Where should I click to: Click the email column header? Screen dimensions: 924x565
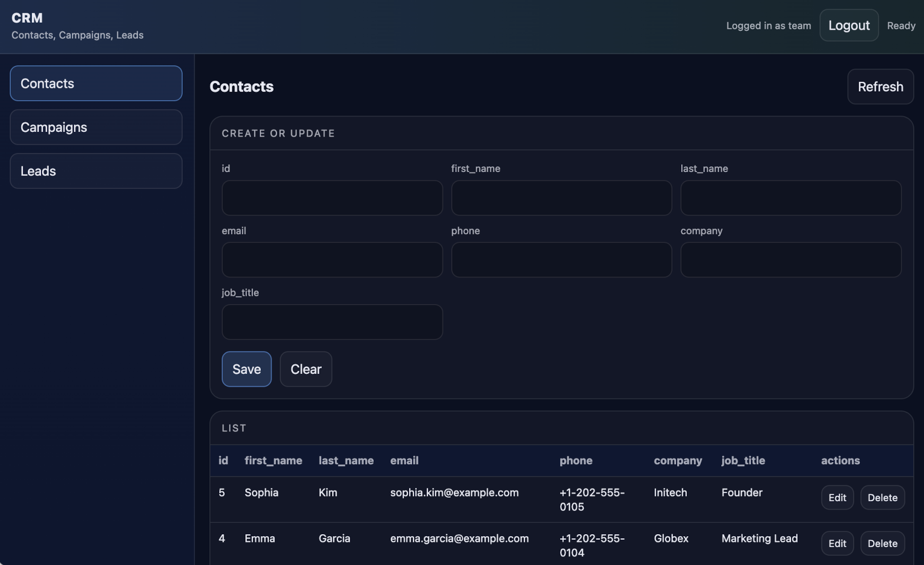405,461
